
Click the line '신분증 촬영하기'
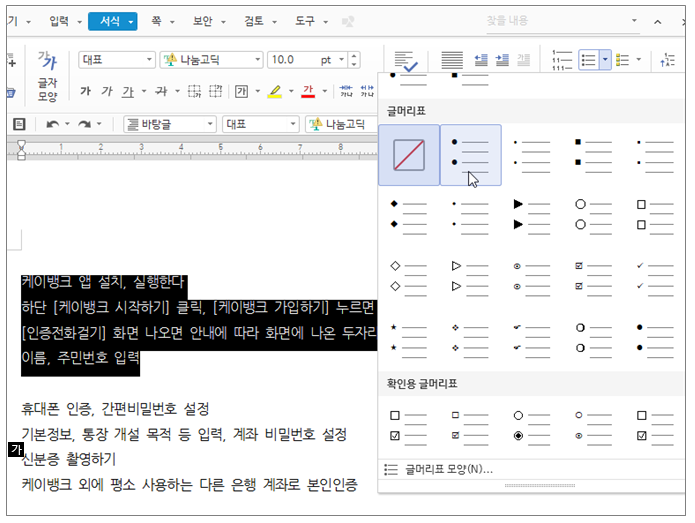(x=69, y=459)
